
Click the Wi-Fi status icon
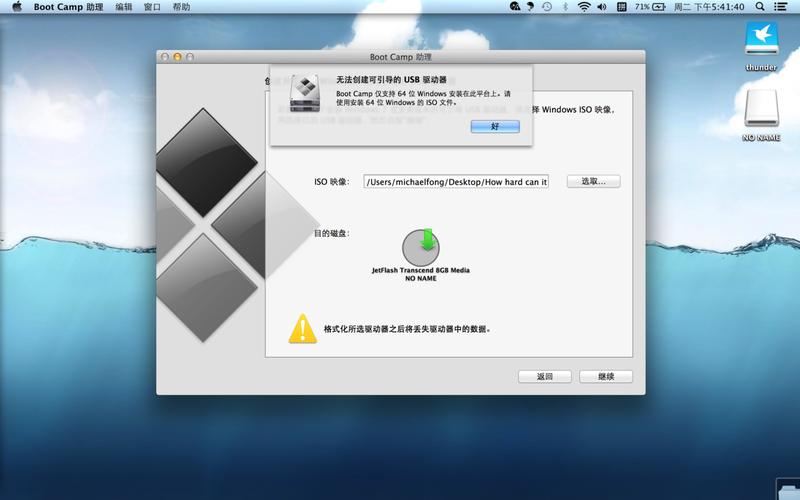coord(584,7)
